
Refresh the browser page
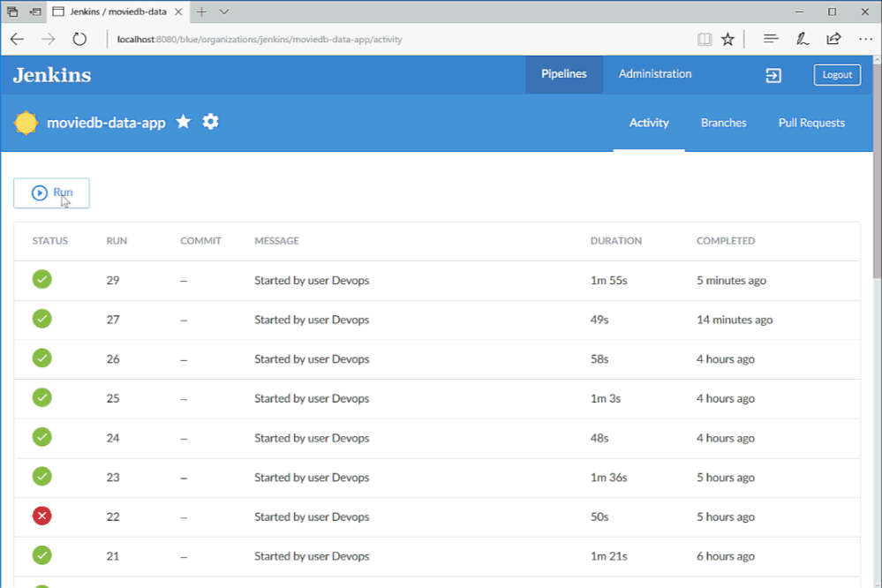click(x=79, y=40)
